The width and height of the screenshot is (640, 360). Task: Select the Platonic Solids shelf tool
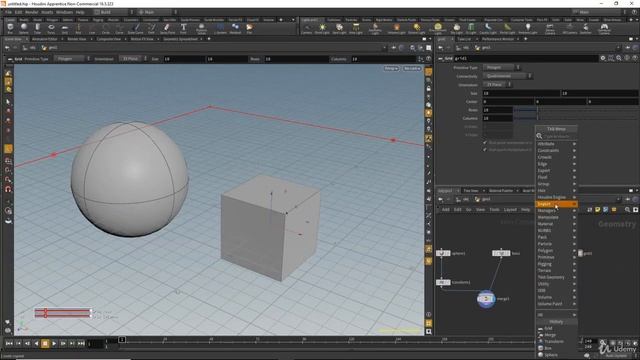pyautogui.click(x=201, y=29)
